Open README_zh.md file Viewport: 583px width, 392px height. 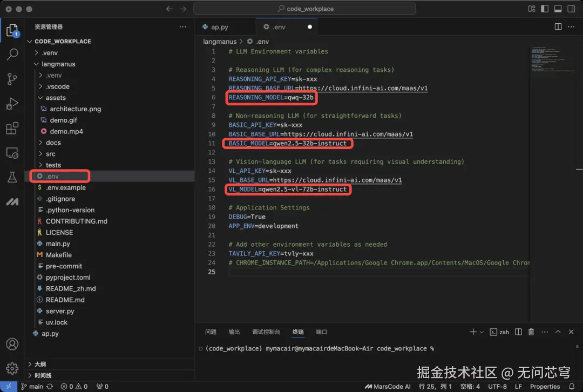pyautogui.click(x=71, y=288)
